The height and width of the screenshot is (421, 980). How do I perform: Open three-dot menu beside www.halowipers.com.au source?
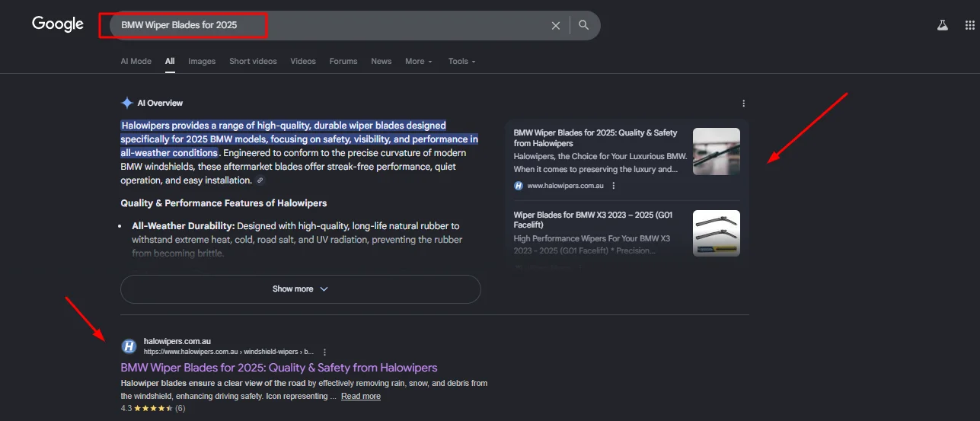pos(614,186)
